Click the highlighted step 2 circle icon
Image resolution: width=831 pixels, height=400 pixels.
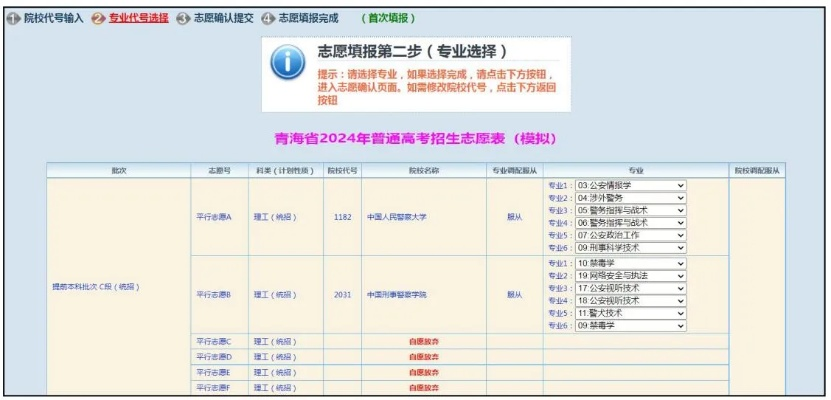(99, 19)
